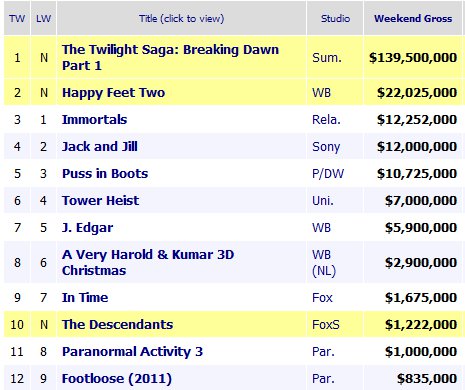The image size is (465, 390).
Task: Click the Sony studio link
Action: (x=326, y=147)
